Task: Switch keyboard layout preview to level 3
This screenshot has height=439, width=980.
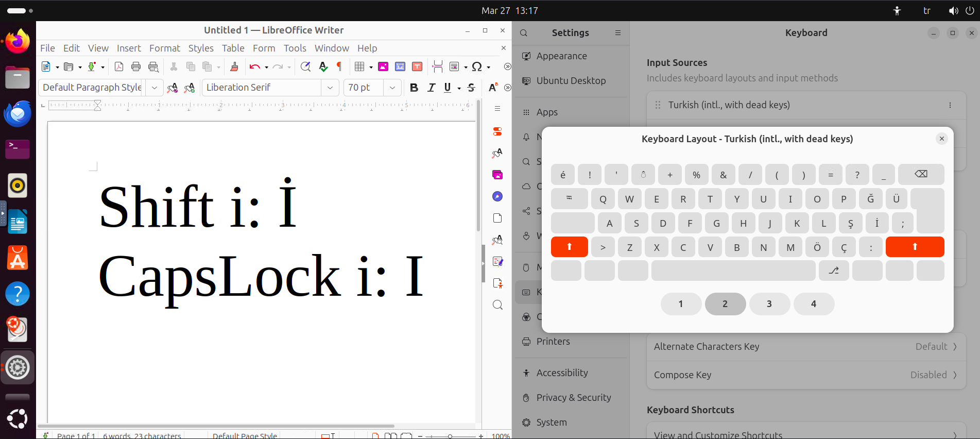Action: pyautogui.click(x=769, y=304)
